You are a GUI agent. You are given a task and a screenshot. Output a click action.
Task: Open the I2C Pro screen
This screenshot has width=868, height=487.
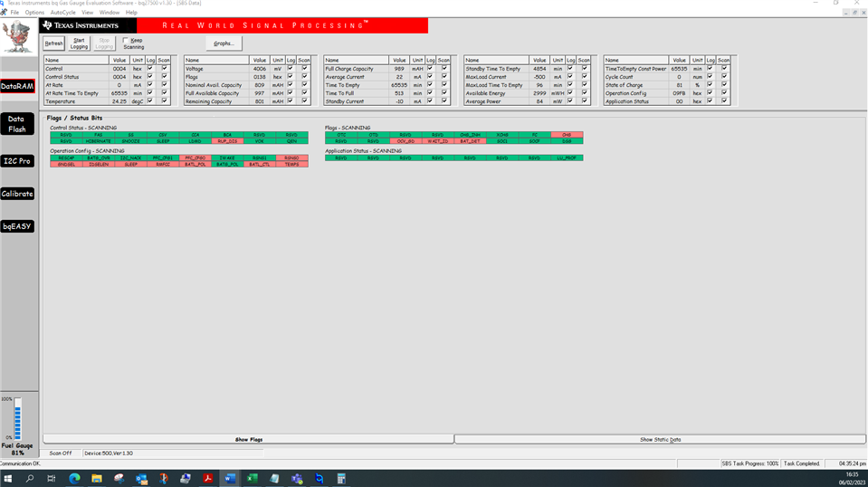[x=17, y=161]
